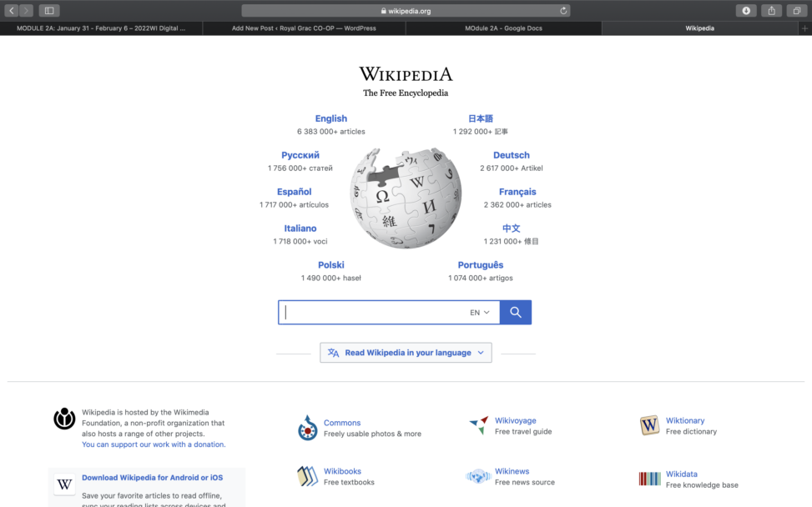Open the Wikinews link
This screenshot has width=812, height=507.
[512, 471]
